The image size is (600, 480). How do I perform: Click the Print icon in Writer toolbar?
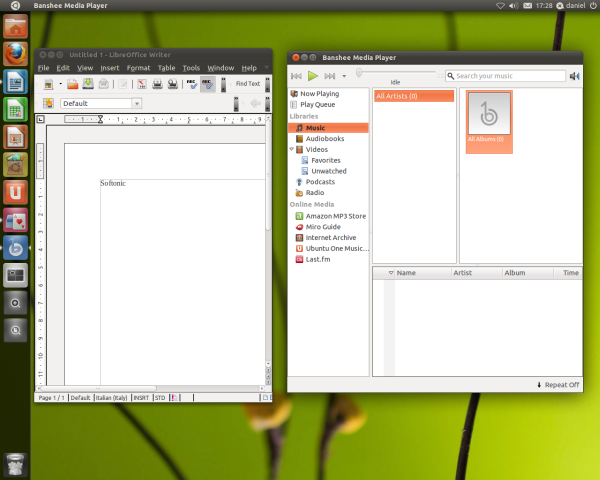coord(157,85)
